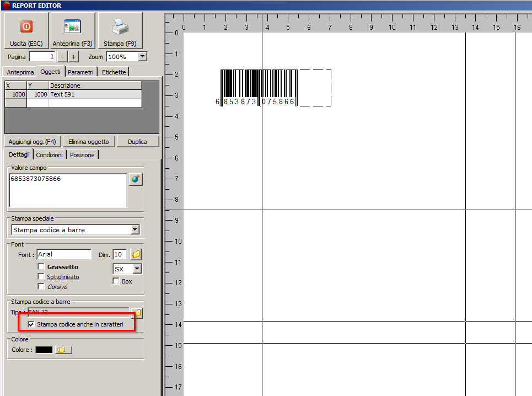
Task: Toggle the Box checkbox
Action: click(116, 281)
